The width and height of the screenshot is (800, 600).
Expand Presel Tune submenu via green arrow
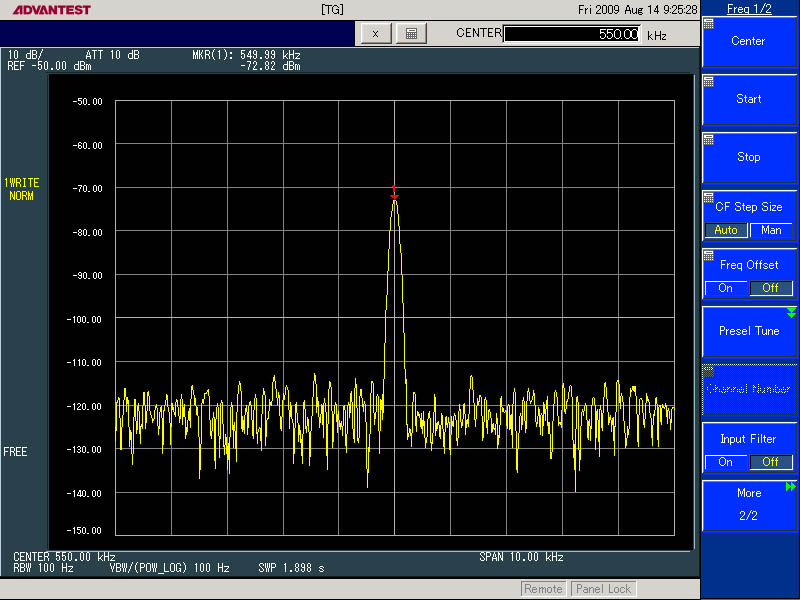791,313
